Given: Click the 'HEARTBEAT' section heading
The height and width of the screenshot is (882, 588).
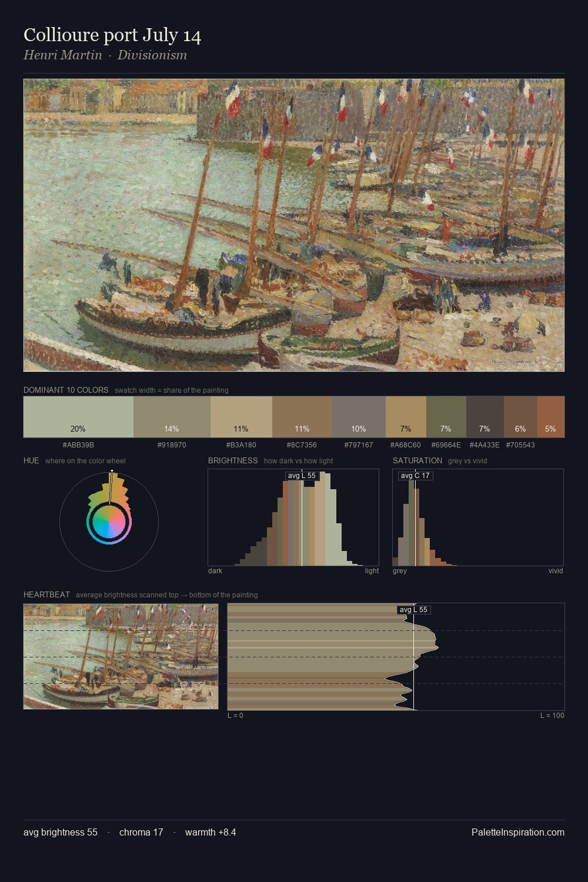Looking at the screenshot, I should (46, 594).
